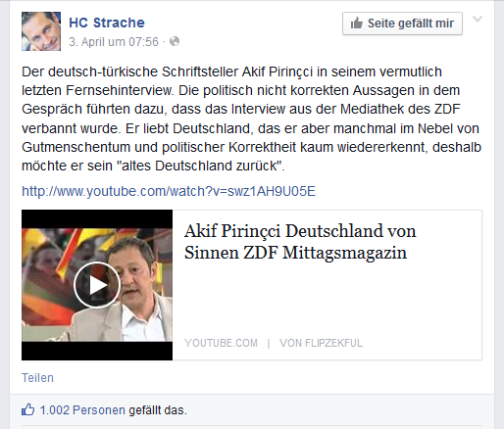
Task: Play the Akif Pirinçci video
Action: tap(97, 285)
